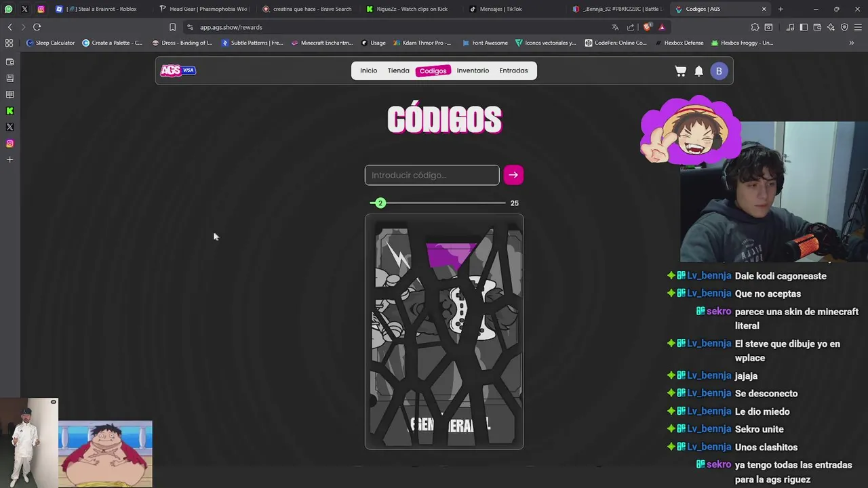Select the Codigos nav item

(x=433, y=70)
